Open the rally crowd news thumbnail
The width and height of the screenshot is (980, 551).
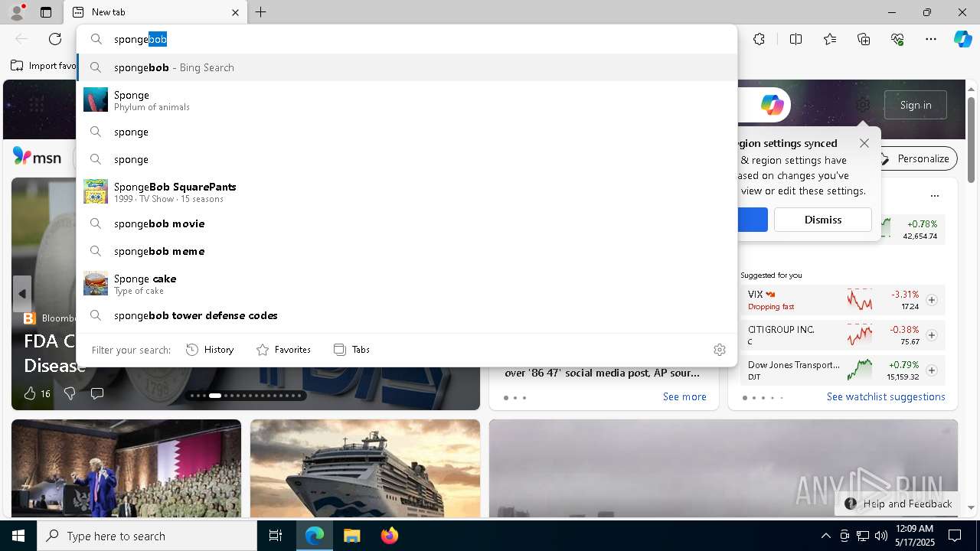(x=126, y=468)
